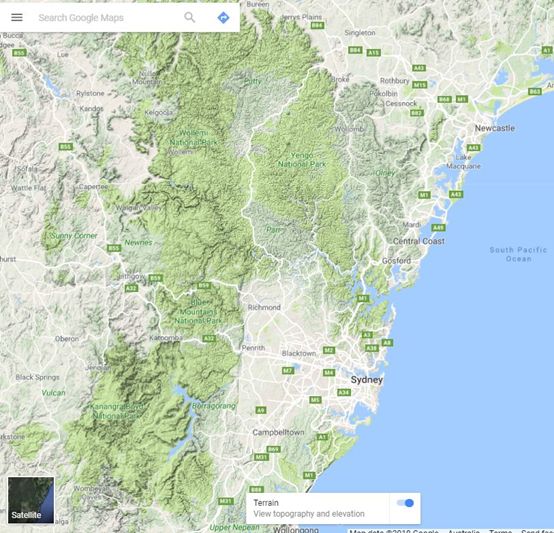This screenshot has width=554, height=533.
Task: Click the Rothbury label
Action: click(x=395, y=81)
